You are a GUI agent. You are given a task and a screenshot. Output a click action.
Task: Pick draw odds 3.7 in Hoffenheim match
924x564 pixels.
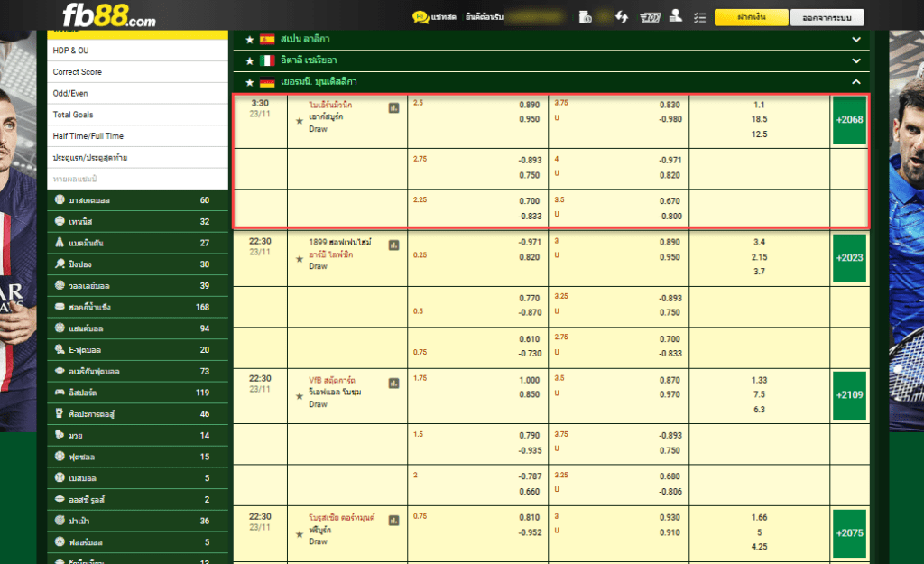pos(759,272)
